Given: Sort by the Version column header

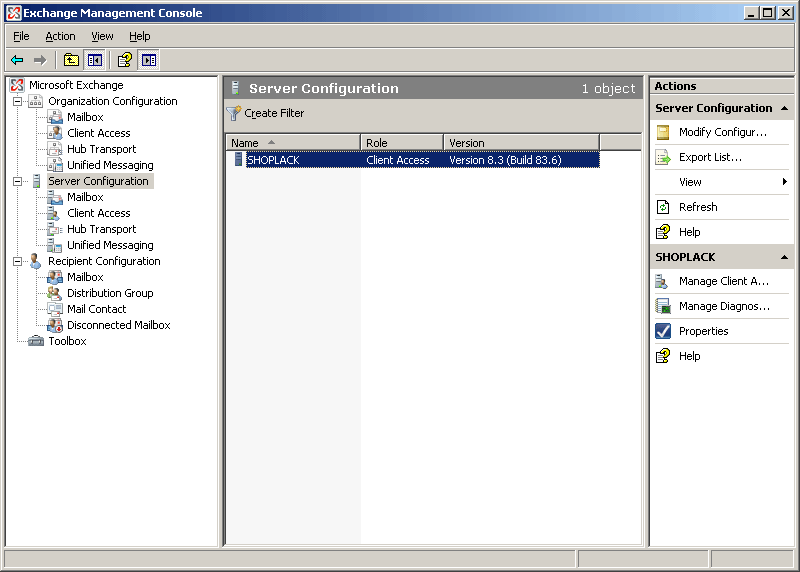Looking at the screenshot, I should [x=521, y=143].
